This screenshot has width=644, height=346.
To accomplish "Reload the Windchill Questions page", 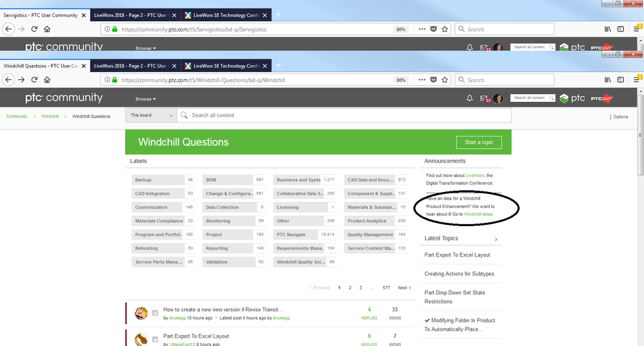I will (x=35, y=80).
